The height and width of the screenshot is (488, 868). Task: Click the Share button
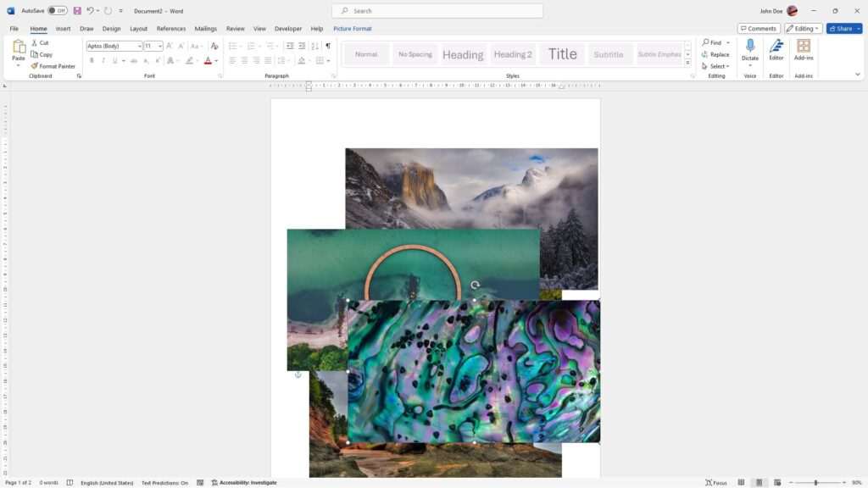(x=843, y=28)
